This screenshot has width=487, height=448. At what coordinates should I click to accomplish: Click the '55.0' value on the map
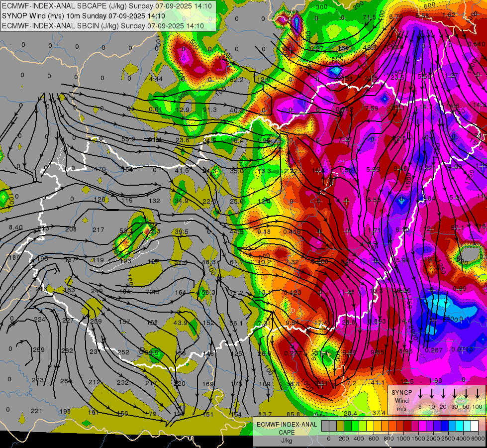[x=128, y=139]
